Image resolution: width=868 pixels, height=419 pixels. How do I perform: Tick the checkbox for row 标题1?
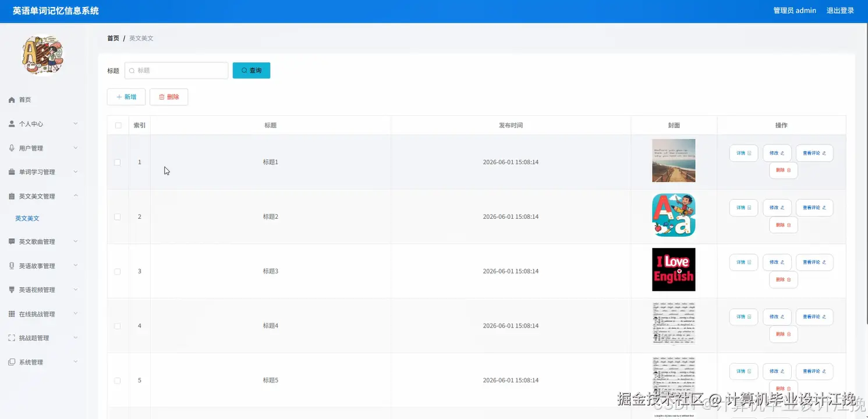tap(118, 162)
